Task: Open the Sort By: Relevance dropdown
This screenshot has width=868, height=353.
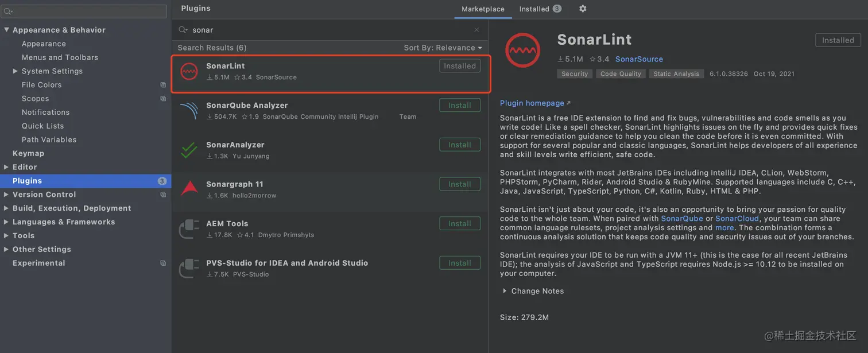Action: point(443,48)
